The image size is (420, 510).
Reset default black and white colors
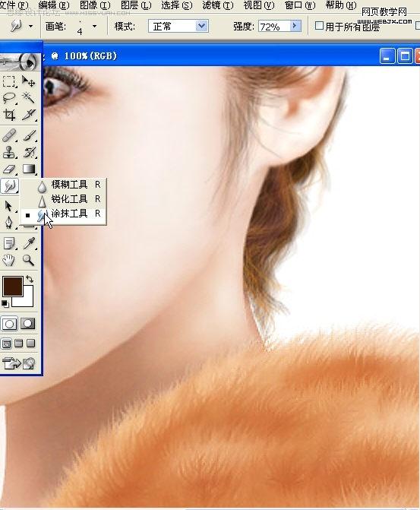click(5, 304)
